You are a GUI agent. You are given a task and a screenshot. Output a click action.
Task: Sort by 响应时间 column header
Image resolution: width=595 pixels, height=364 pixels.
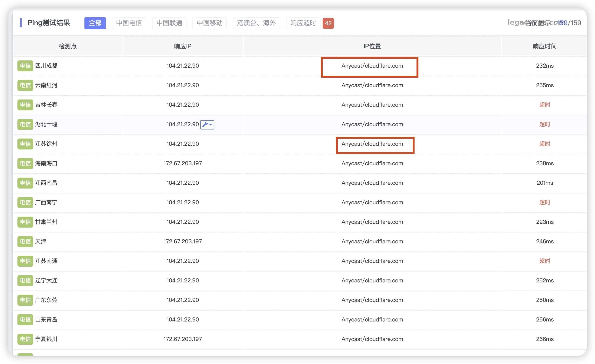[x=545, y=46]
